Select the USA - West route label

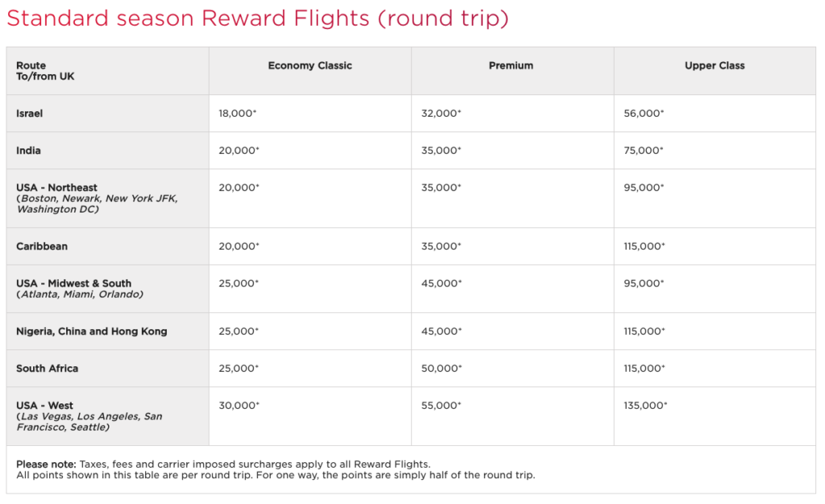[x=45, y=406]
